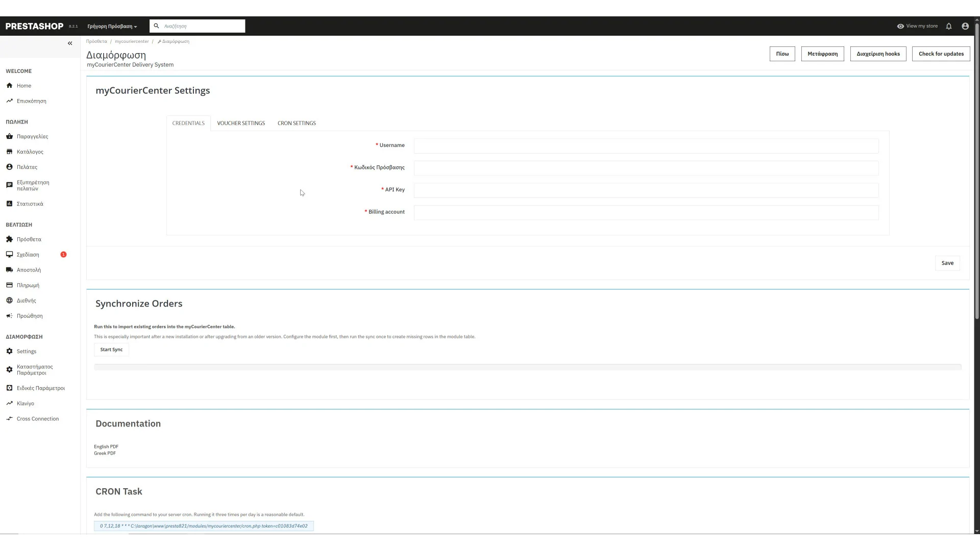The width and height of the screenshot is (980, 551).
Task: Click View my store eye icon
Action: (x=900, y=27)
